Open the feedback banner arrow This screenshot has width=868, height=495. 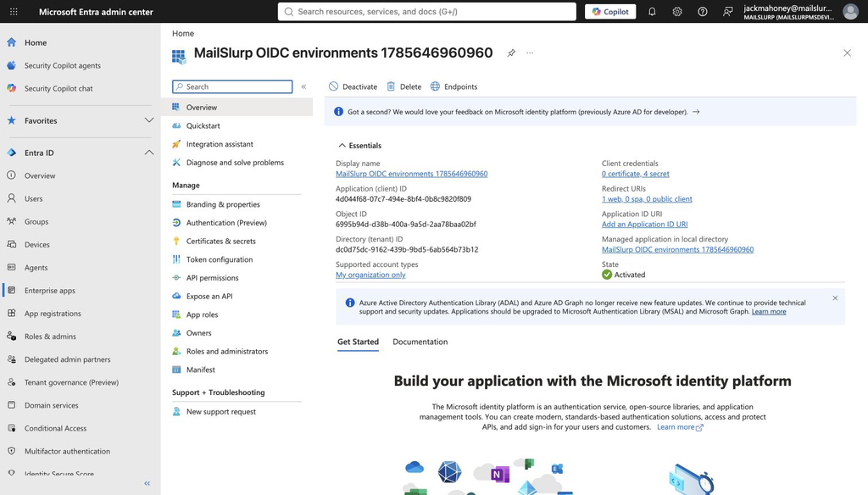click(x=696, y=112)
